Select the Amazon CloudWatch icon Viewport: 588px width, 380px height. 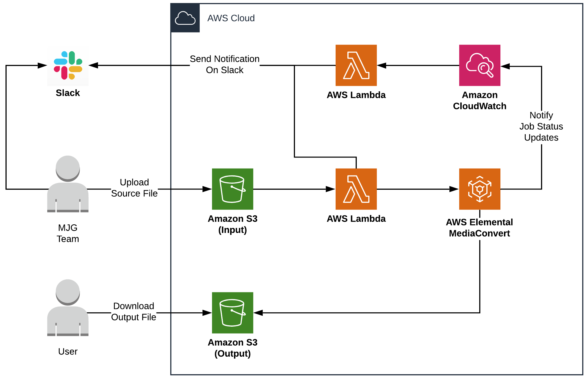480,65
